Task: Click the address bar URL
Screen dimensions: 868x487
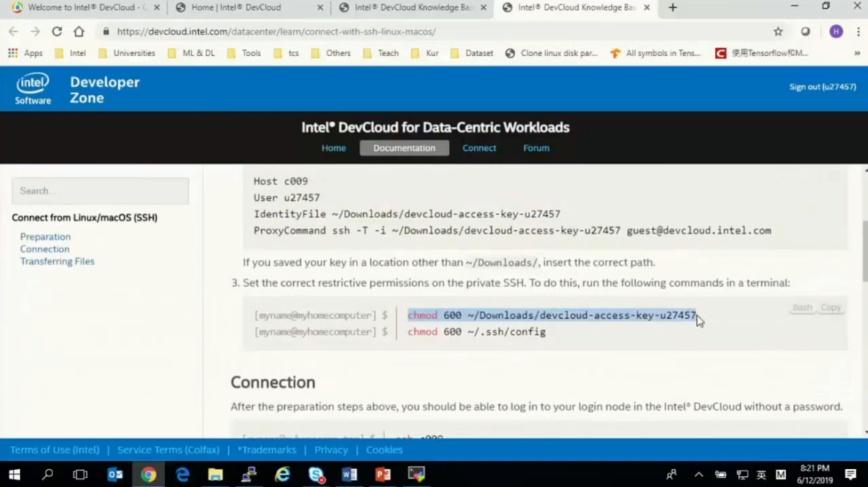Action: click(276, 31)
